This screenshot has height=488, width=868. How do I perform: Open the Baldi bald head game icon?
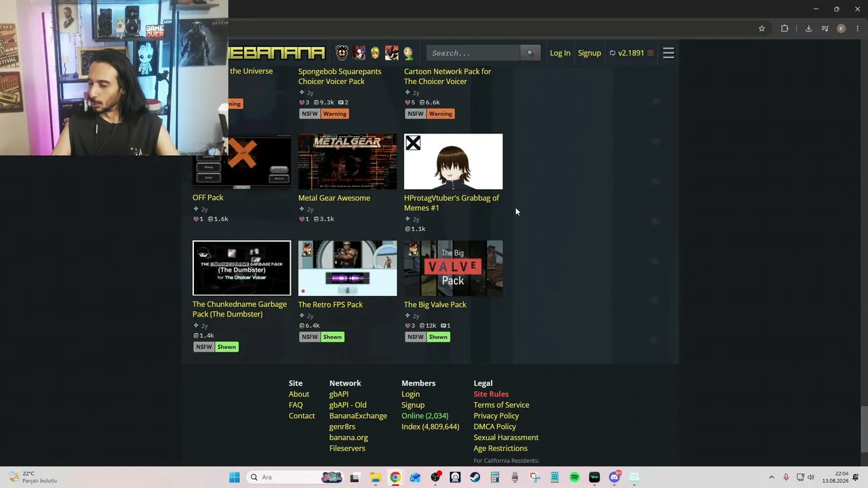click(408, 53)
